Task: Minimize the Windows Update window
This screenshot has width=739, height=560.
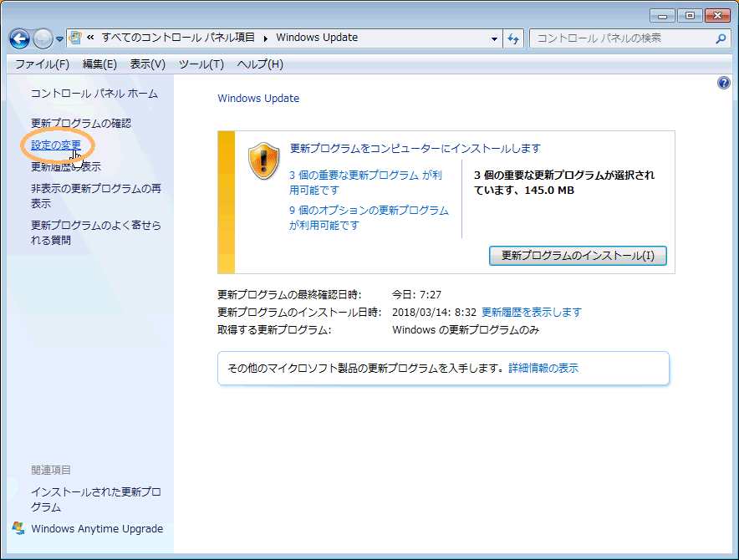Action: tap(662, 16)
